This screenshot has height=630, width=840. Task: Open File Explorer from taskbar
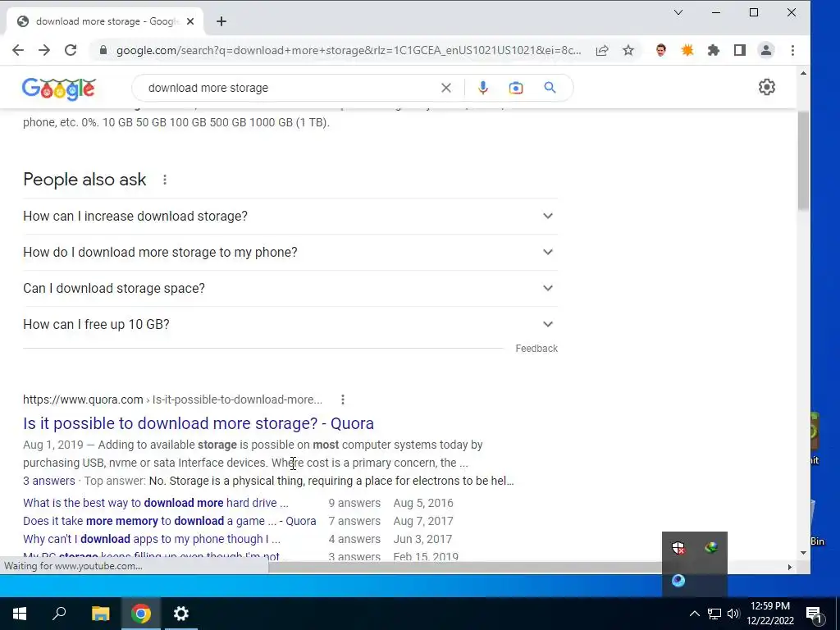pyautogui.click(x=100, y=614)
